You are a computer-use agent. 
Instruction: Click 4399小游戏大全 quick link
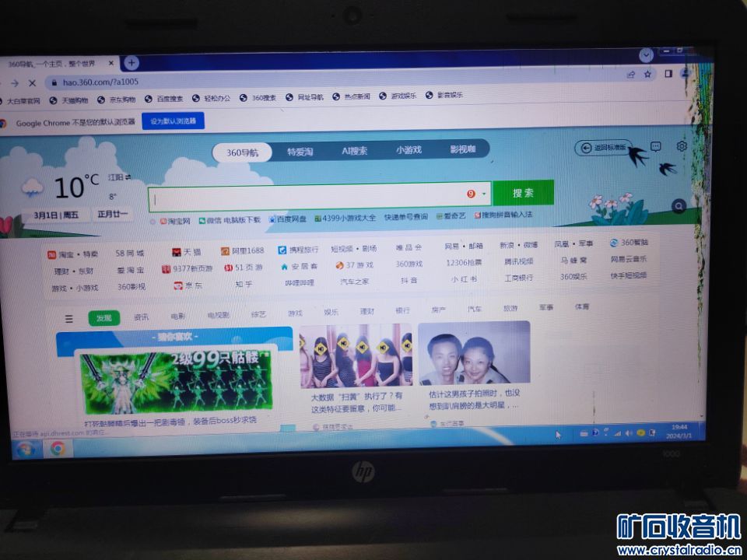[345, 218]
